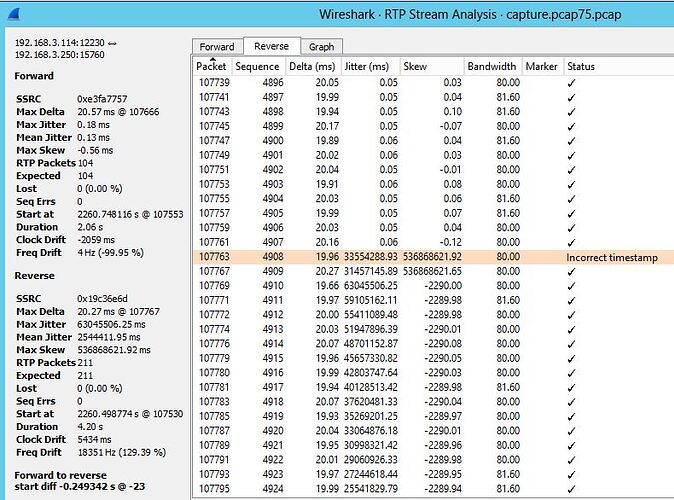Show the Graph tab
Image resolution: width=674 pixels, height=500 pixels.
[321, 46]
